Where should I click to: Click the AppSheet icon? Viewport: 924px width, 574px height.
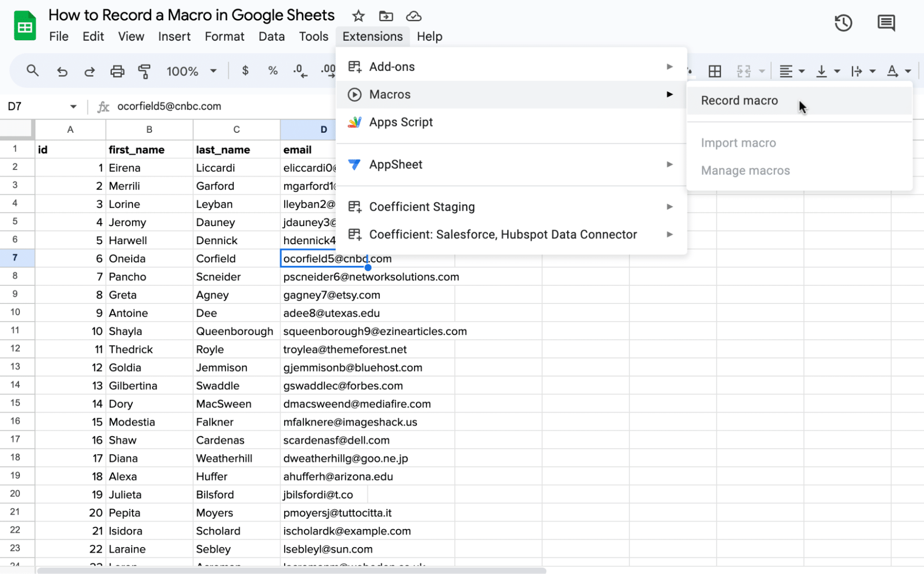[x=355, y=164]
